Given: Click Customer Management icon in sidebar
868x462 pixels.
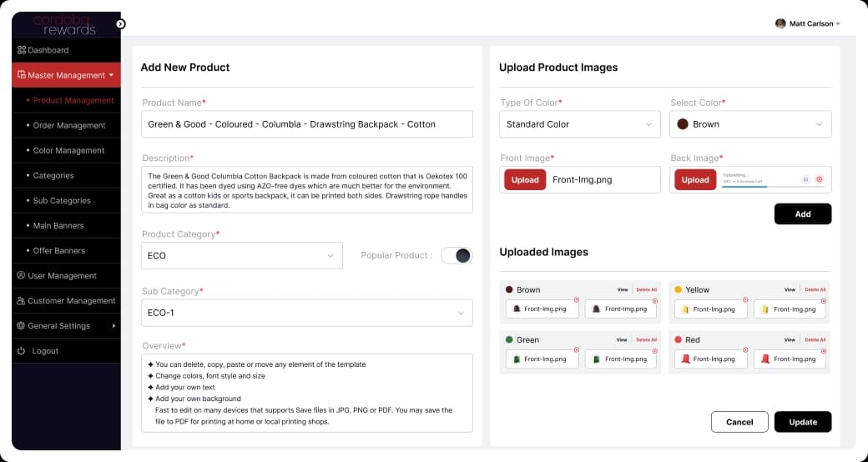Looking at the screenshot, I should point(21,301).
